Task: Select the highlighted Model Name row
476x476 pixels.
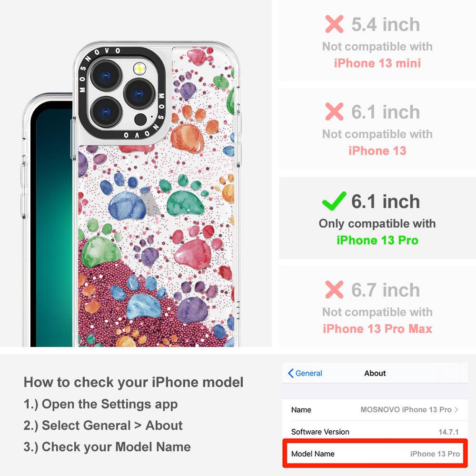Action: point(375,454)
